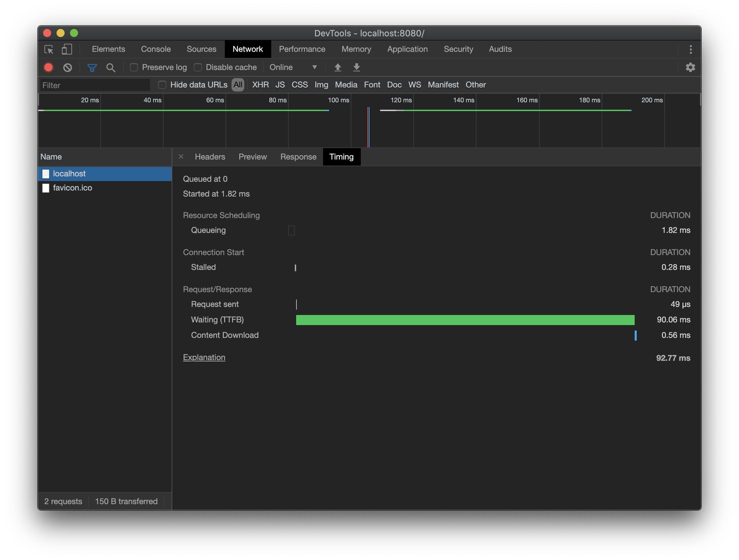Clear the network log
This screenshot has width=739, height=560.
click(68, 68)
